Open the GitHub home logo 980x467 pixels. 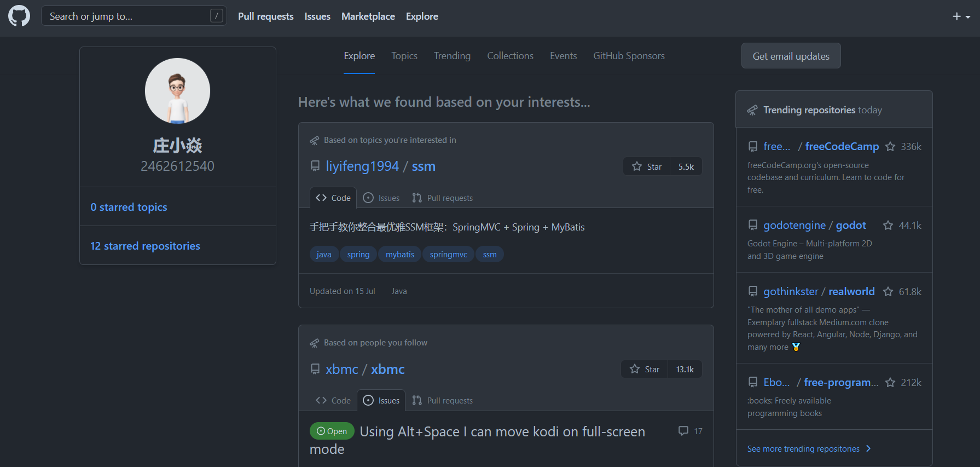[x=19, y=16]
